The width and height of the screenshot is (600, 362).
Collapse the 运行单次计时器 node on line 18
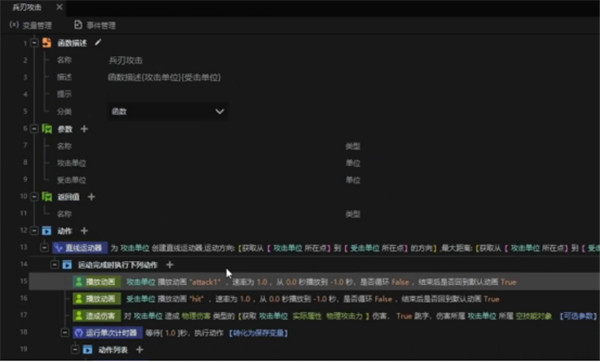65,333
